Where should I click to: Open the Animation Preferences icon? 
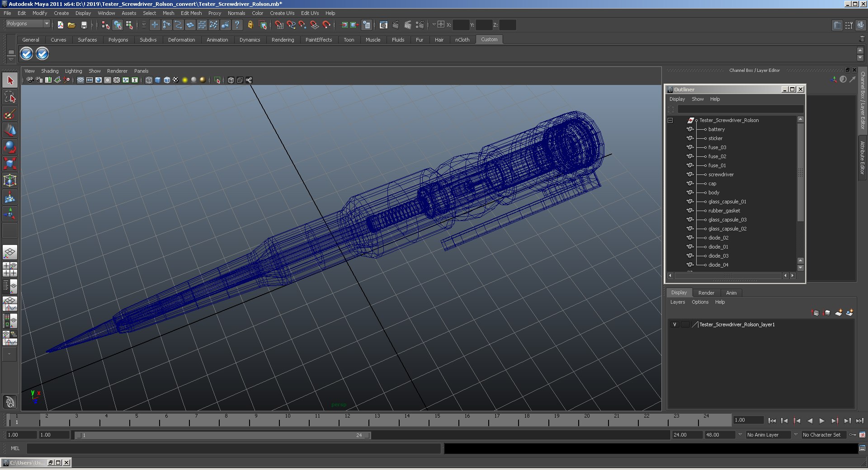(x=862, y=435)
